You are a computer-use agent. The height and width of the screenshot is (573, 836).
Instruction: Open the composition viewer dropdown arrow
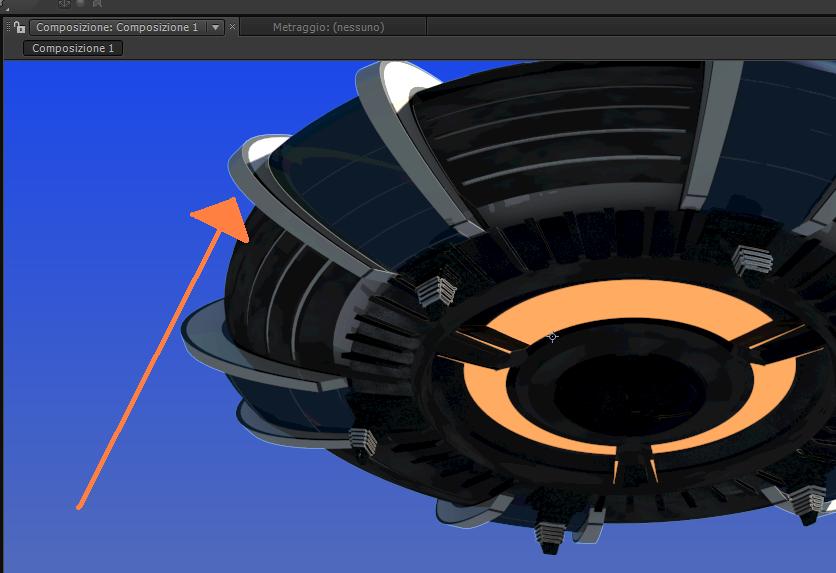click(215, 27)
